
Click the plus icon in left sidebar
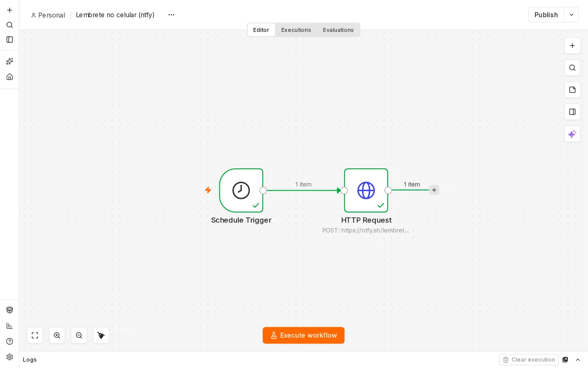click(10, 10)
